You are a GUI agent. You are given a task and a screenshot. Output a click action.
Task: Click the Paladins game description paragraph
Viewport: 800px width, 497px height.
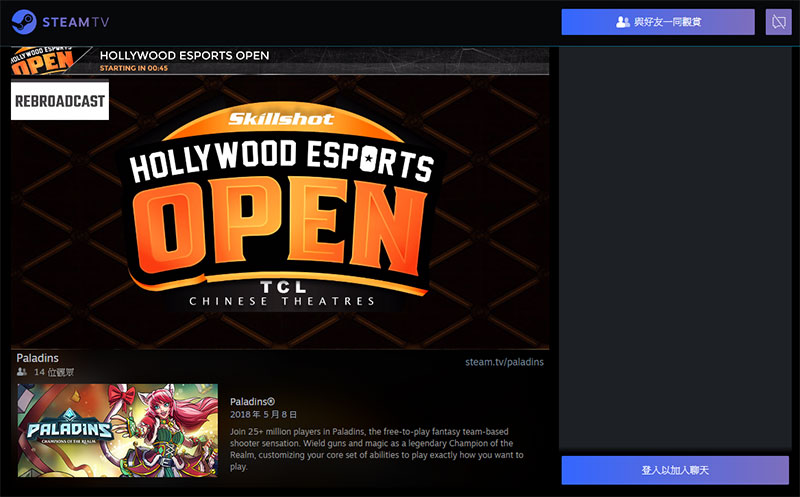tap(377, 449)
